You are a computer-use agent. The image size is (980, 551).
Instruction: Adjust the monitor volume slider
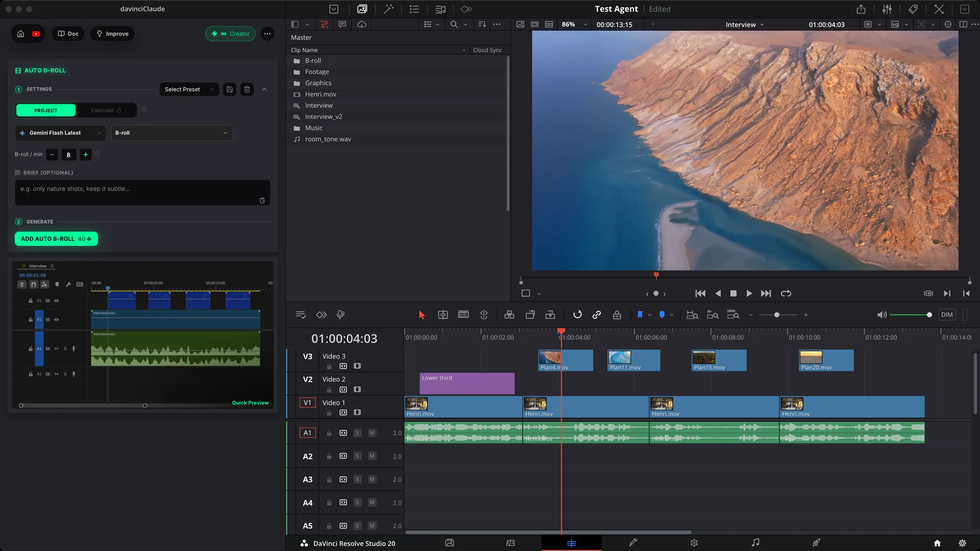[x=929, y=315]
